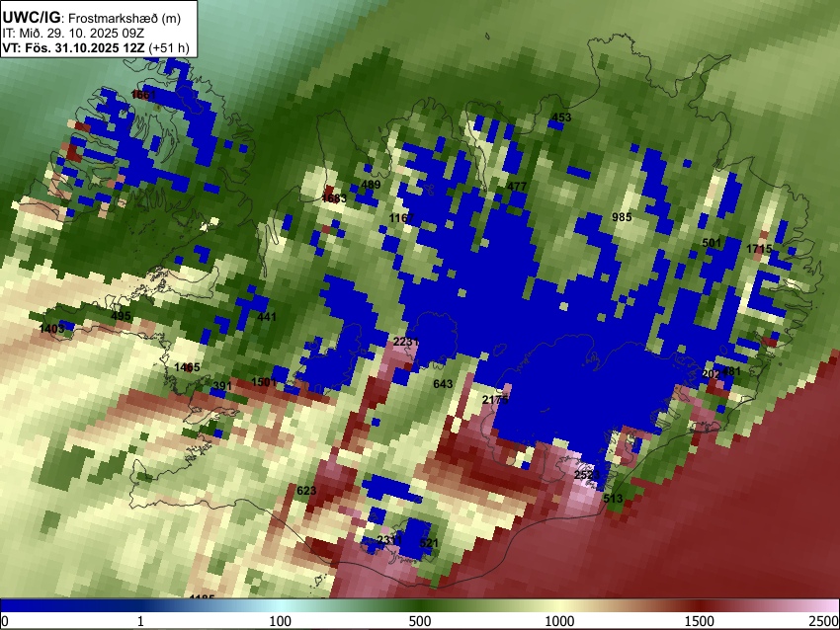The width and height of the screenshot is (840, 630).
Task: Click the legend label 2500
Action: point(824,621)
